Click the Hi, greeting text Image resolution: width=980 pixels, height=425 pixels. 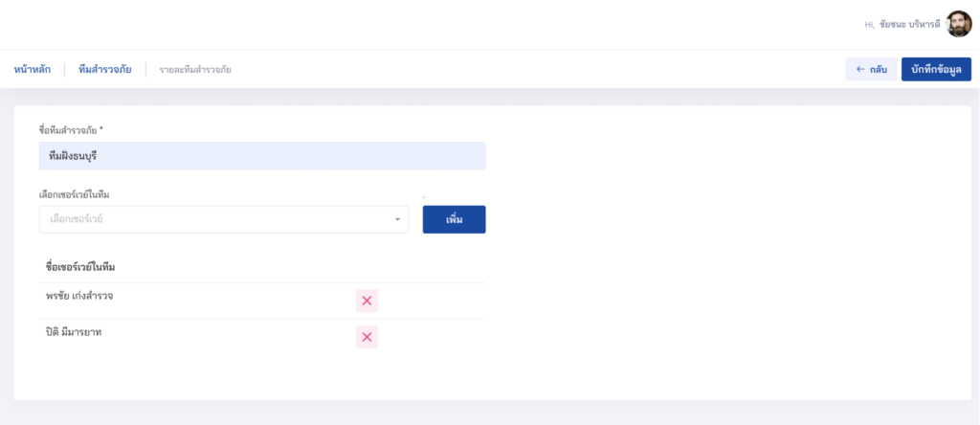[869, 25]
